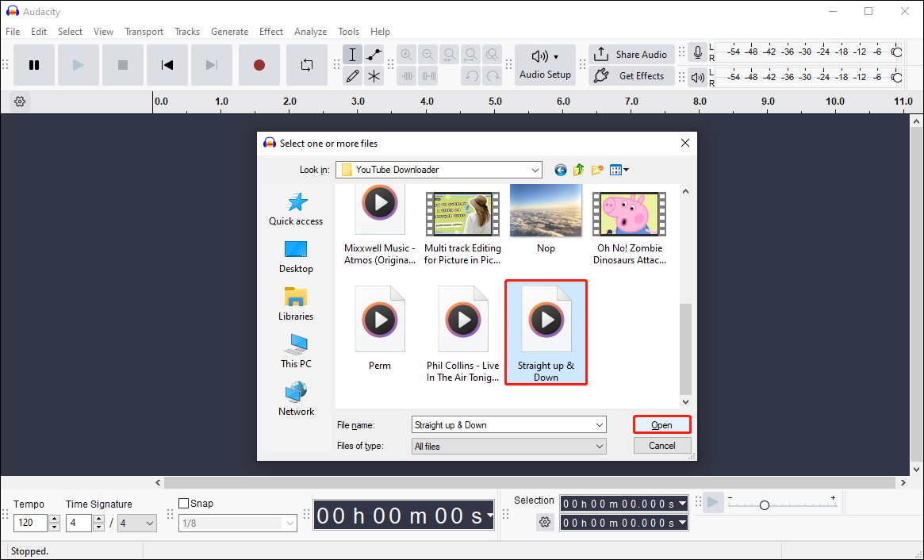
Task: Click the Zoom Out magnifier
Action: [427, 55]
